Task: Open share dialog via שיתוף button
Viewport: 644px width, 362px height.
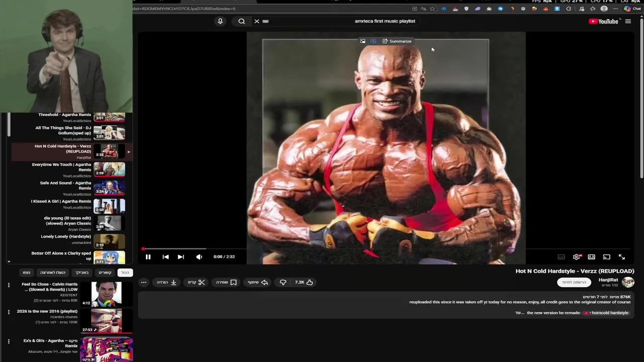Action: coord(258,283)
